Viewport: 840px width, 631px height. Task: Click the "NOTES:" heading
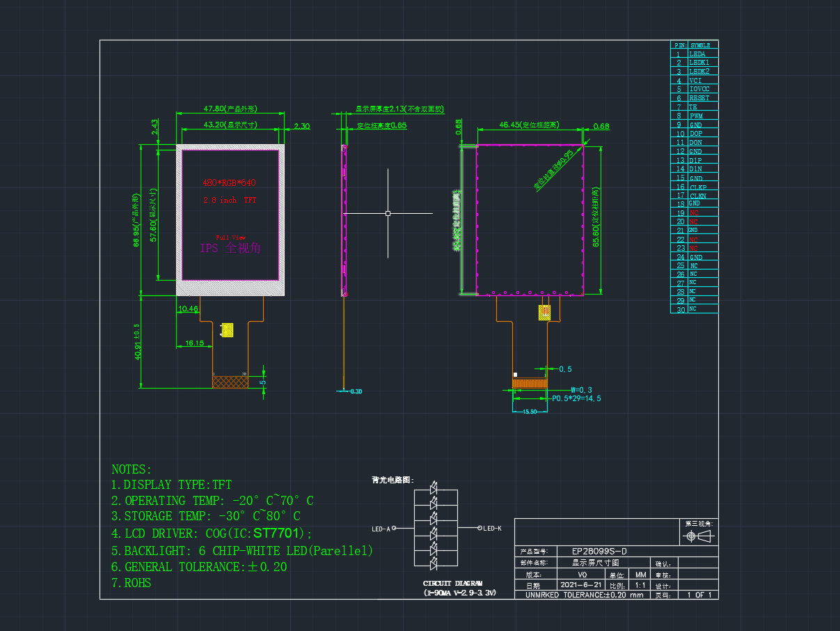pyautogui.click(x=132, y=470)
